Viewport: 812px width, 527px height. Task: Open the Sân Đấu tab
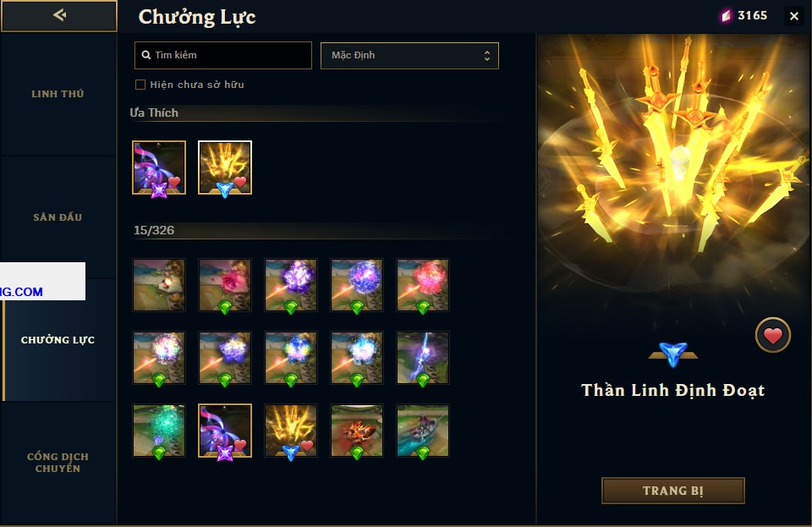click(x=58, y=217)
